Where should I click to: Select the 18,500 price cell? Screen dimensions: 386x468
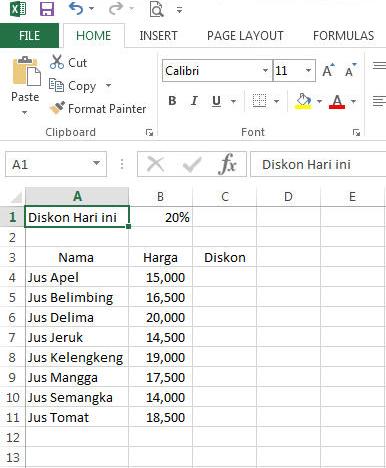coord(161,417)
